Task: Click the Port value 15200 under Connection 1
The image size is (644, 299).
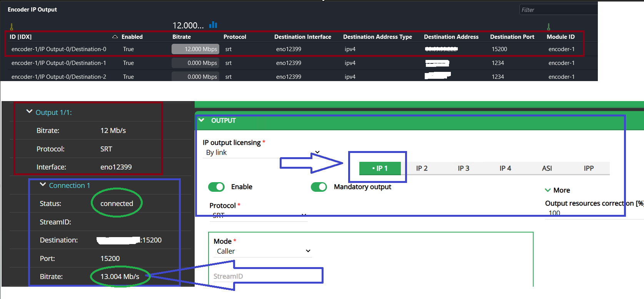Action: [110, 259]
